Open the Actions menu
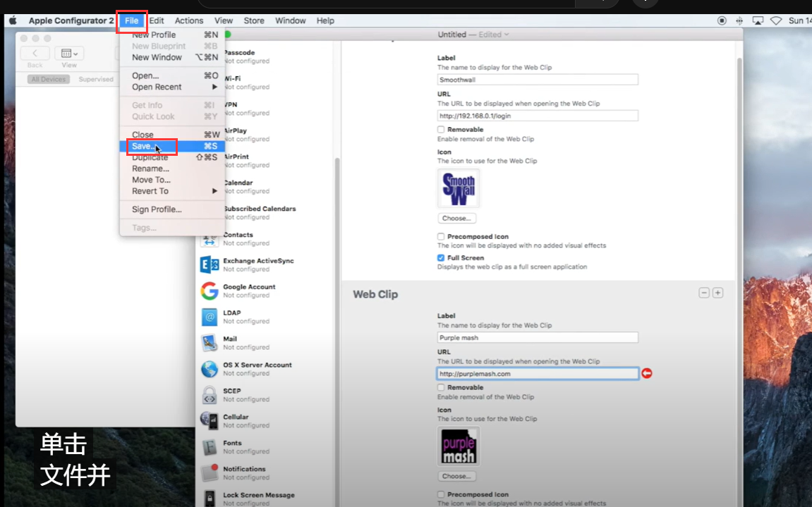The width and height of the screenshot is (812, 507). tap(189, 20)
